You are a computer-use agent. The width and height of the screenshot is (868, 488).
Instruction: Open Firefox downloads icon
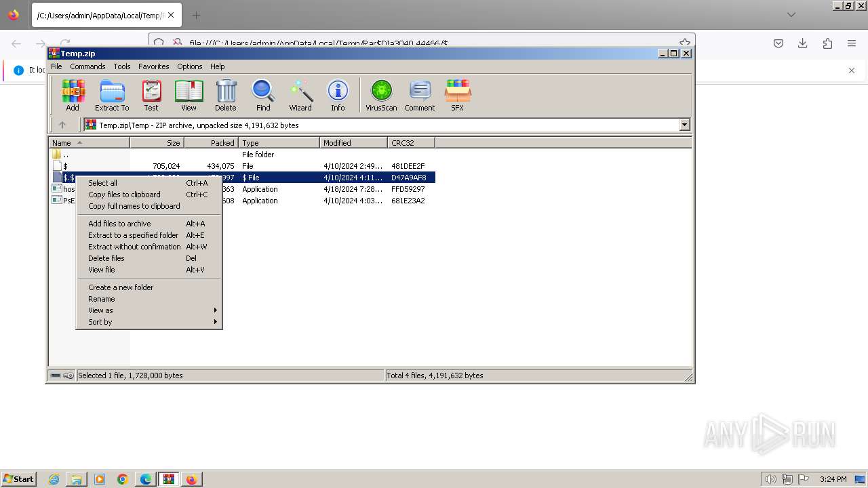(803, 43)
